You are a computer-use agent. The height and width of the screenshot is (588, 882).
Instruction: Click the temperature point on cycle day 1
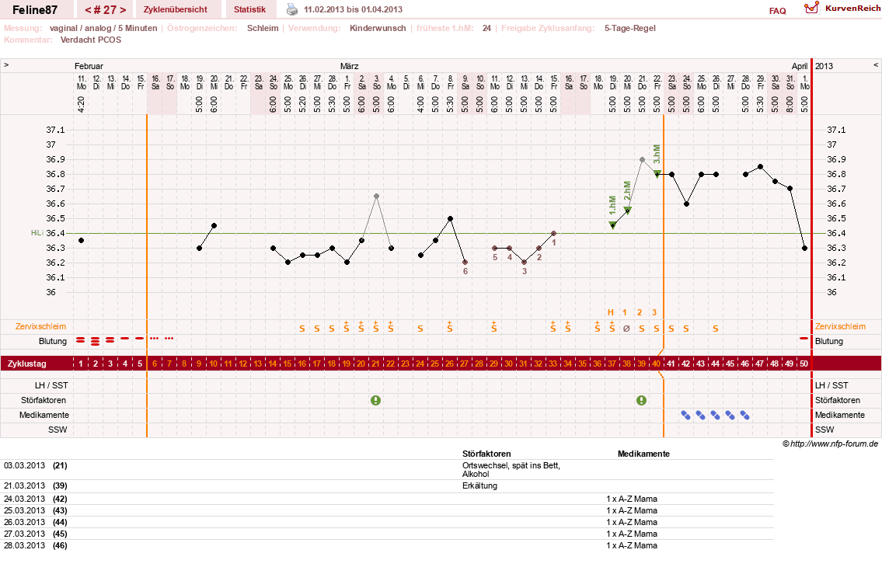click(x=81, y=241)
